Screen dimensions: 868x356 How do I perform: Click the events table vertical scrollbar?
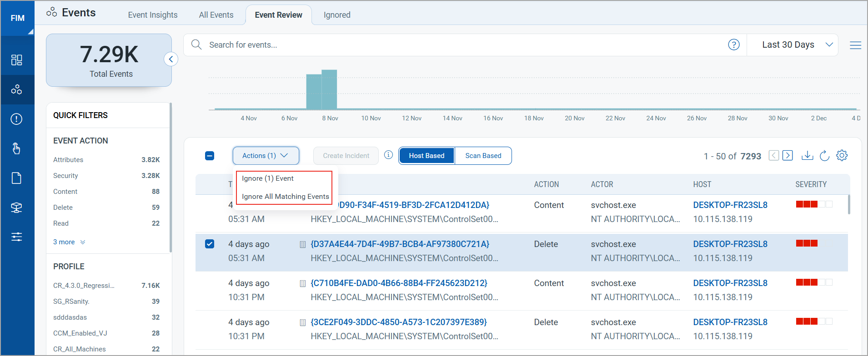[x=848, y=204]
